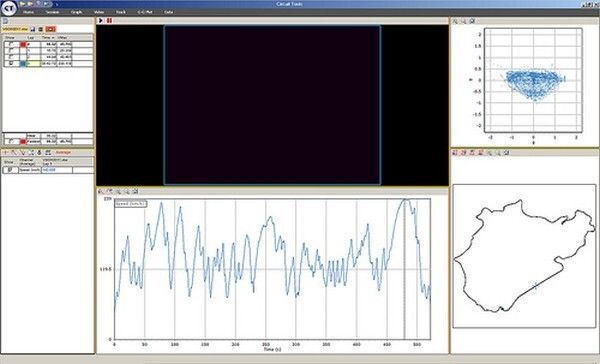
Task: Open the Session ribbon tab
Action: coord(52,12)
